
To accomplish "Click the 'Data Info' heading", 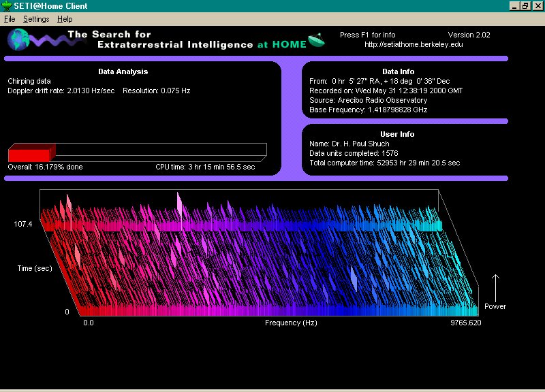I will point(399,71).
